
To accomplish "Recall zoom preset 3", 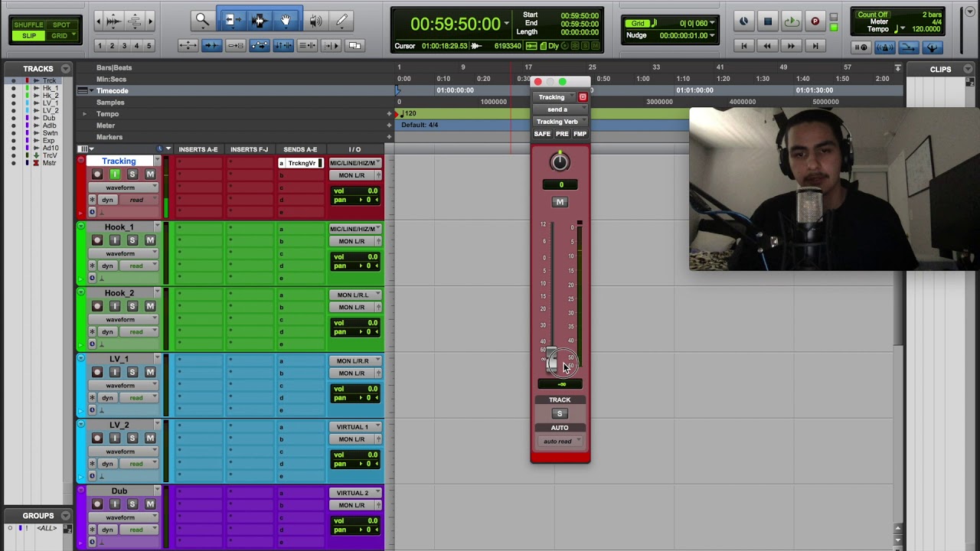I will tap(124, 46).
